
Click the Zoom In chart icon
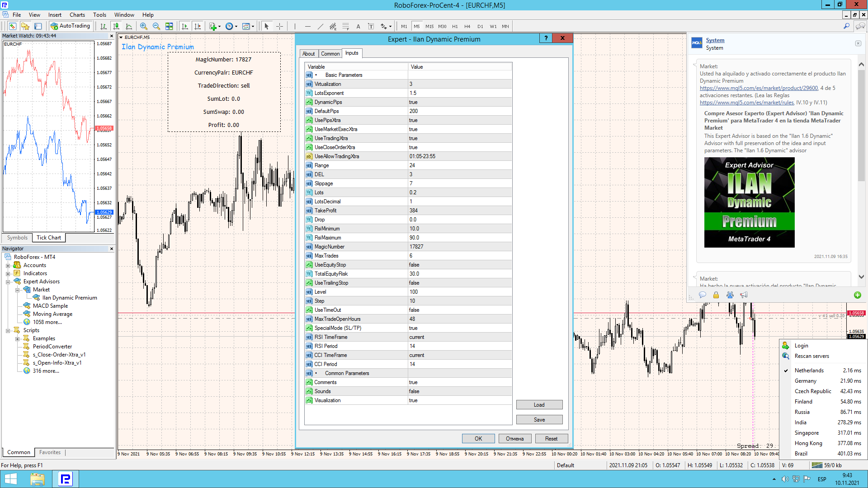pos(144,26)
